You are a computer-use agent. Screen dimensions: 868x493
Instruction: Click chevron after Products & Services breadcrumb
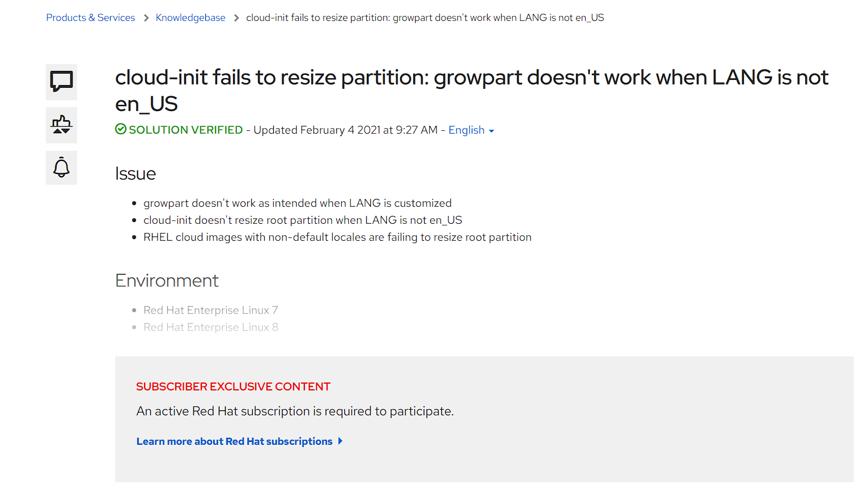(x=146, y=18)
